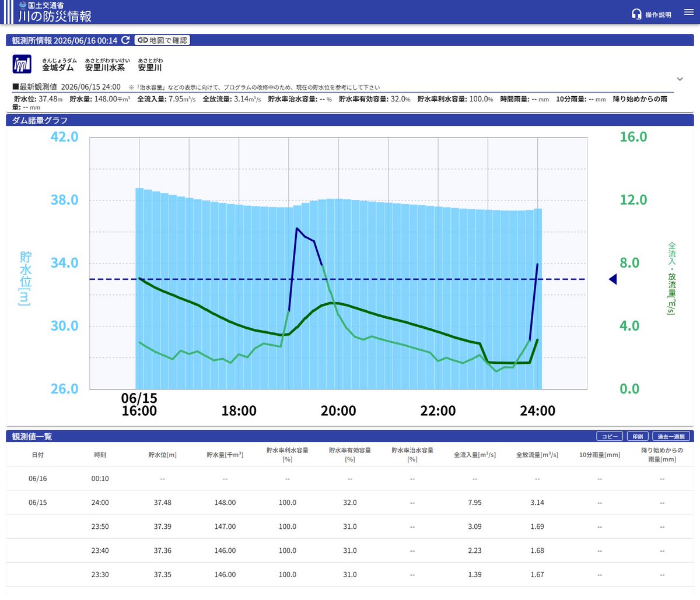Click the 06/15 date cell in table

37,503
